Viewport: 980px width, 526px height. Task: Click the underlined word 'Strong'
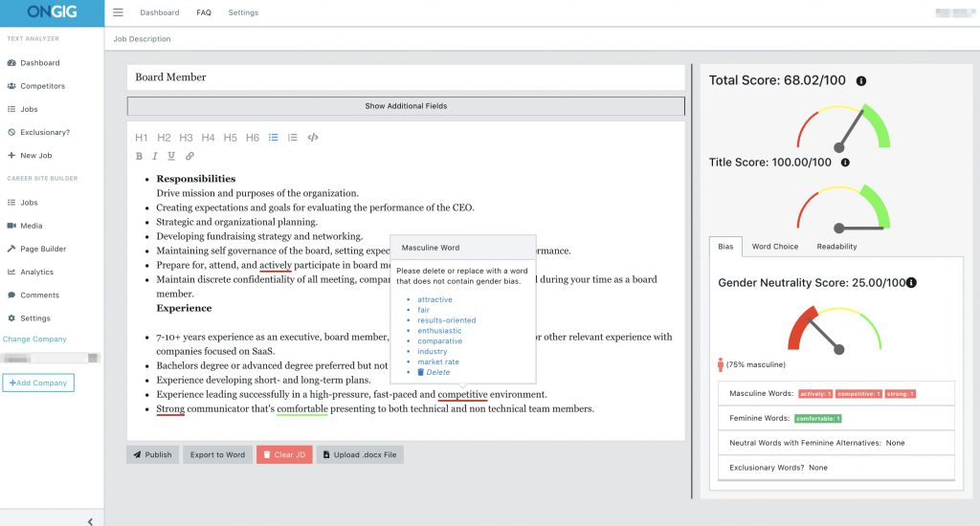[170, 409]
